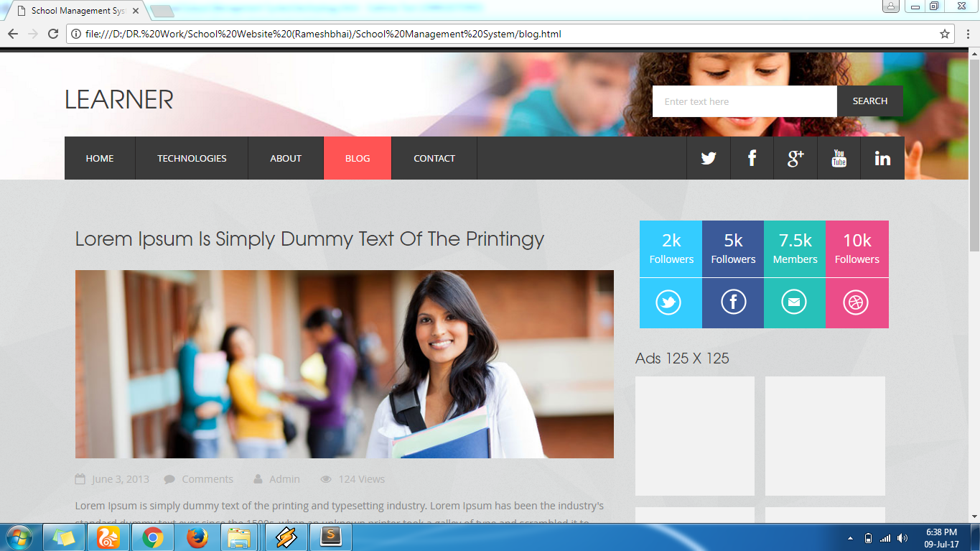Click the 124 Views text
980x551 pixels.
(x=361, y=479)
